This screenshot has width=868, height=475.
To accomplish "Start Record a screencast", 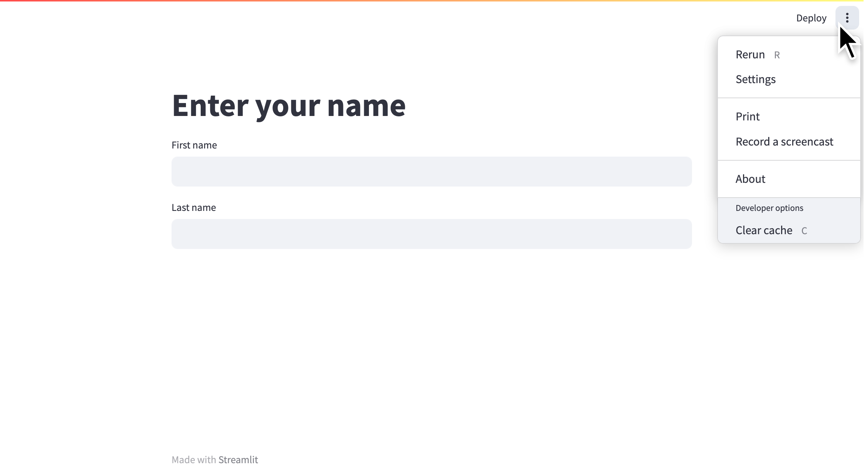I will 784,142.
